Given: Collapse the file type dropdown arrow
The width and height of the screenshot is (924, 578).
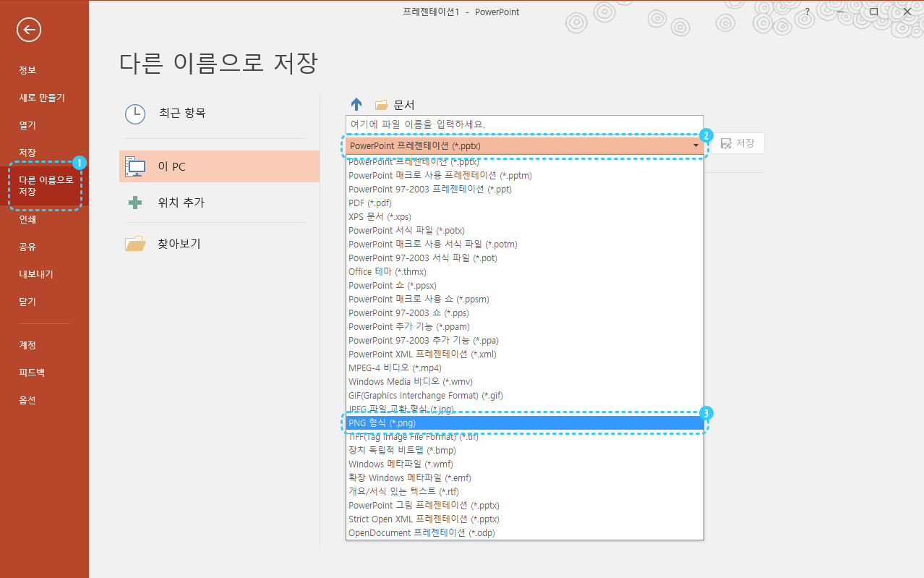Looking at the screenshot, I should (x=696, y=145).
